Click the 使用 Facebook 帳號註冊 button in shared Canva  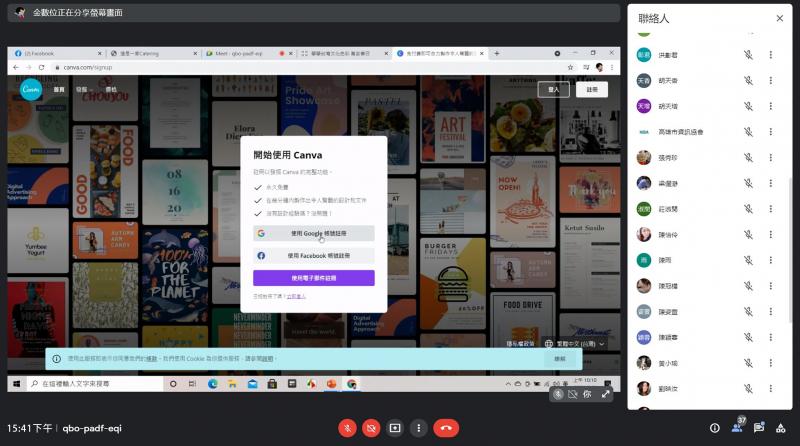click(x=314, y=256)
